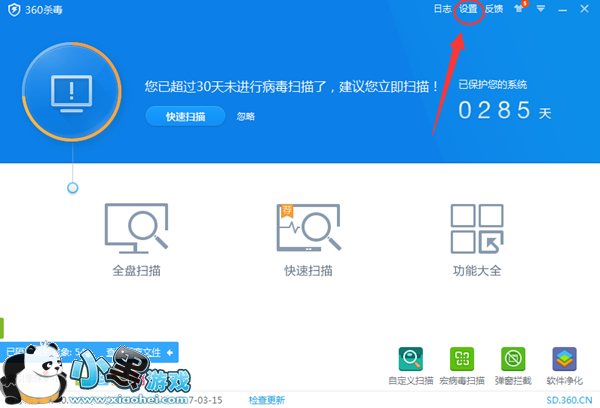Open 功能大全 feature grid icon
This screenshot has height=408, width=600.
477,228
